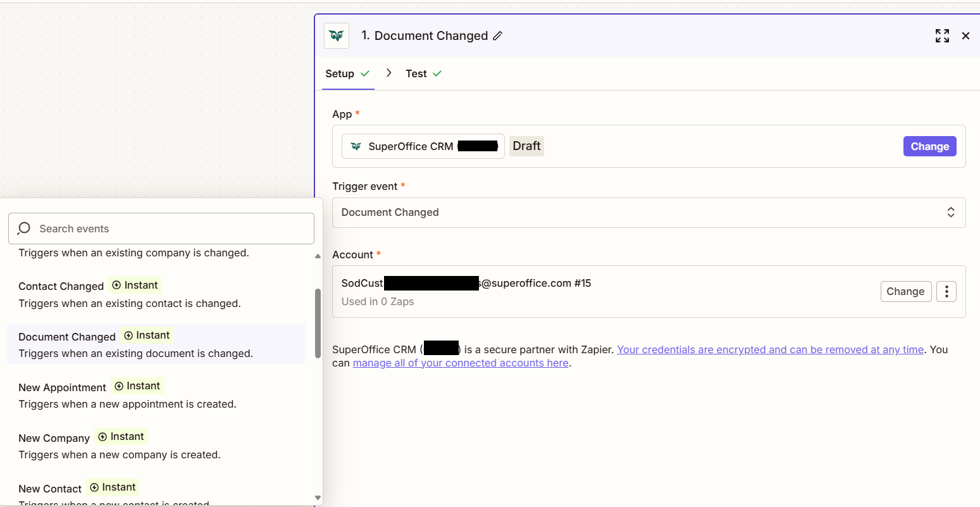This screenshot has height=507, width=980.
Task: Click the SuperOffice owl icon in App field
Action: [x=355, y=146]
